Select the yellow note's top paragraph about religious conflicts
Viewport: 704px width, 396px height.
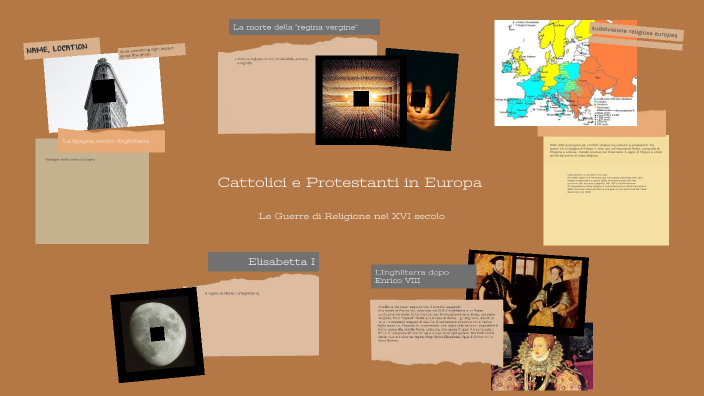[x=606, y=150]
